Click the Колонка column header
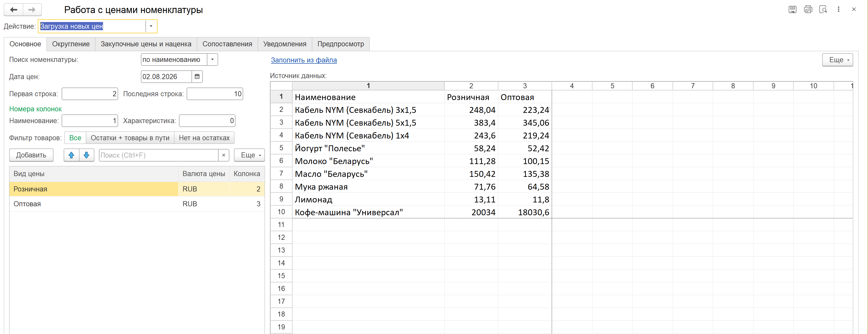Screen dimensions: 868x334 (x=247, y=174)
